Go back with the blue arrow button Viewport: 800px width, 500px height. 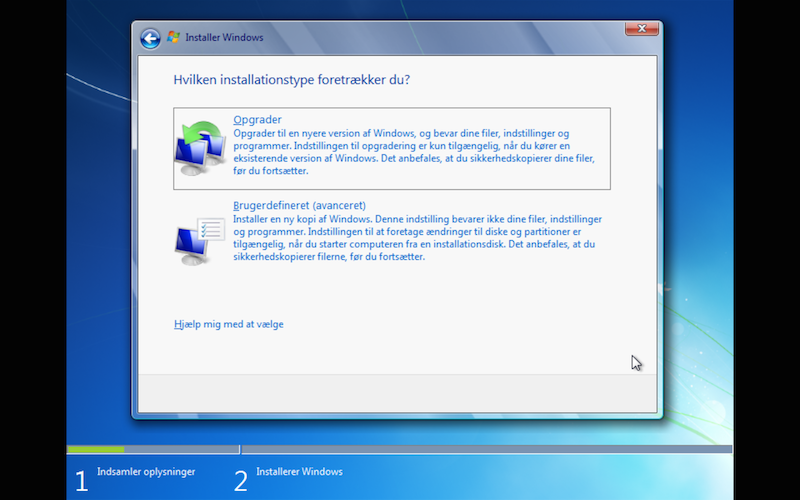tap(151, 38)
